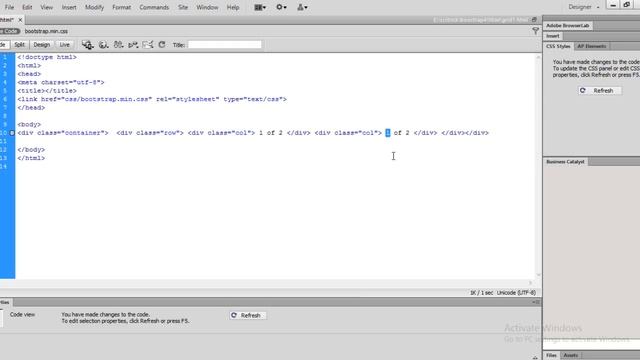Image resolution: width=640 pixels, height=360 pixels.
Task: Close the html document tab
Action: (20, 20)
